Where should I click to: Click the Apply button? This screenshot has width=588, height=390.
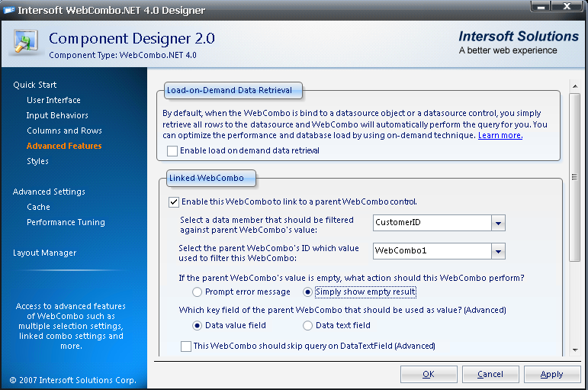tap(551, 374)
